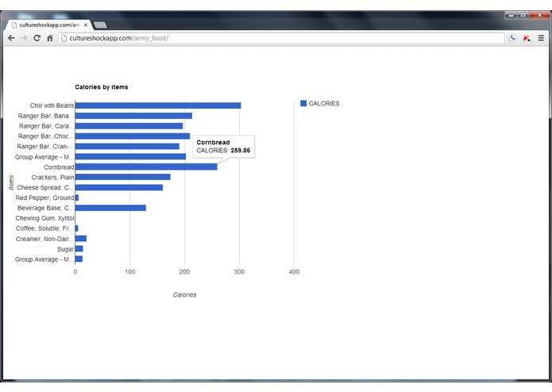
Task: Open the blue phone extension icon
Action: tap(513, 38)
